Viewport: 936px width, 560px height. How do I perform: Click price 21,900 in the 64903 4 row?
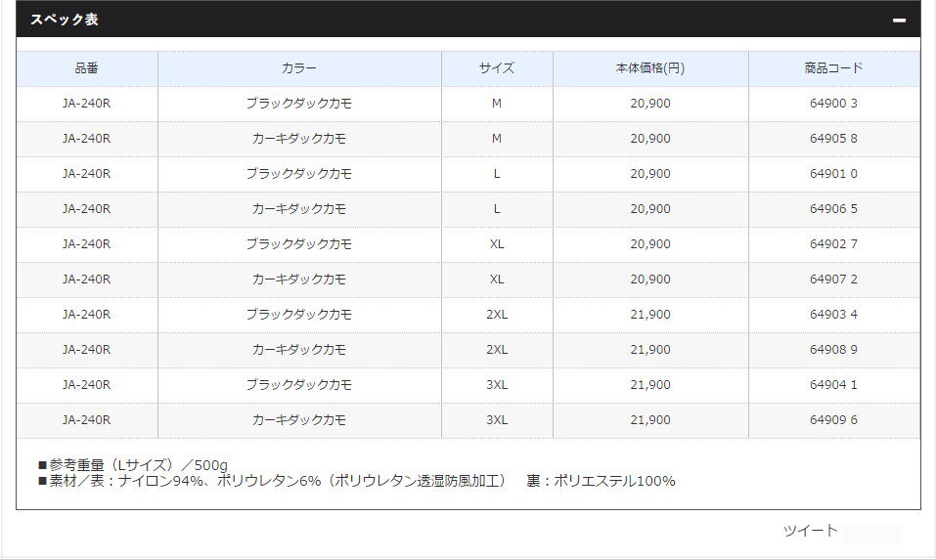pos(650,315)
